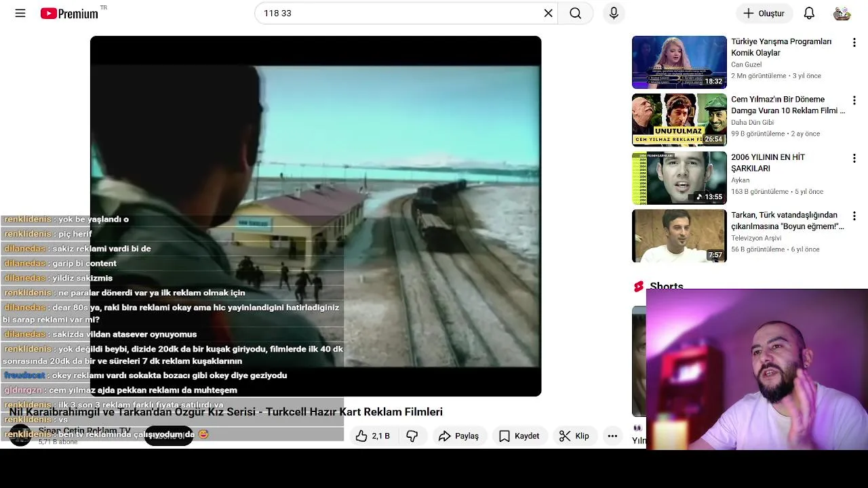The width and height of the screenshot is (868, 488).
Task: Open options for Tarkan video
Action: pyautogui.click(x=854, y=216)
